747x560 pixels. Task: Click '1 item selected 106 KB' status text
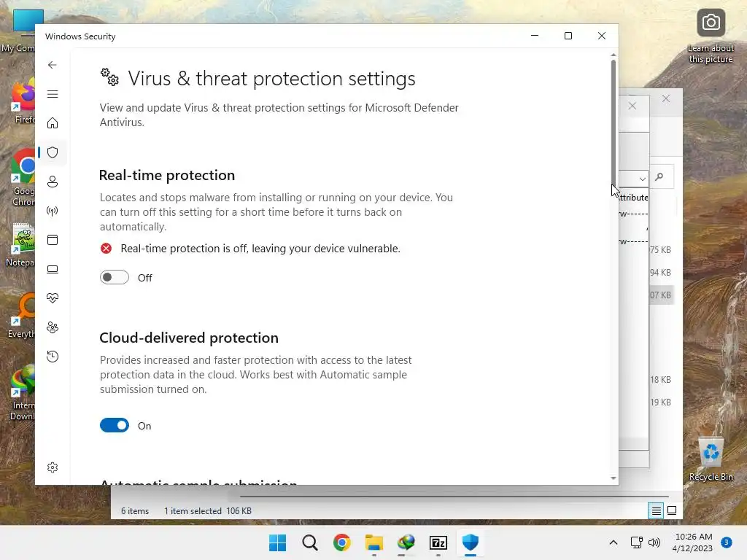pyautogui.click(x=208, y=511)
